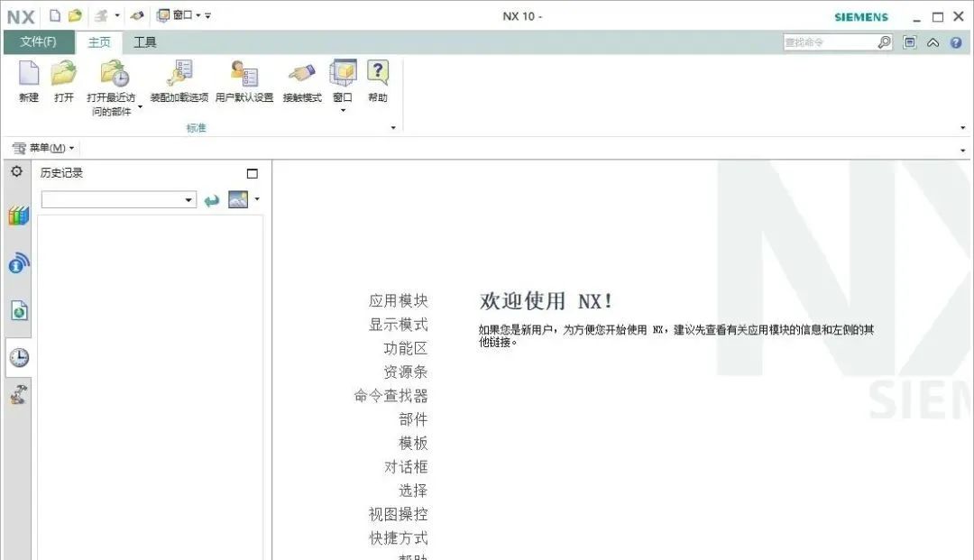Image resolution: width=974 pixels, height=560 pixels.
Task: Click inside the 查找命令 search field
Action: point(830,41)
